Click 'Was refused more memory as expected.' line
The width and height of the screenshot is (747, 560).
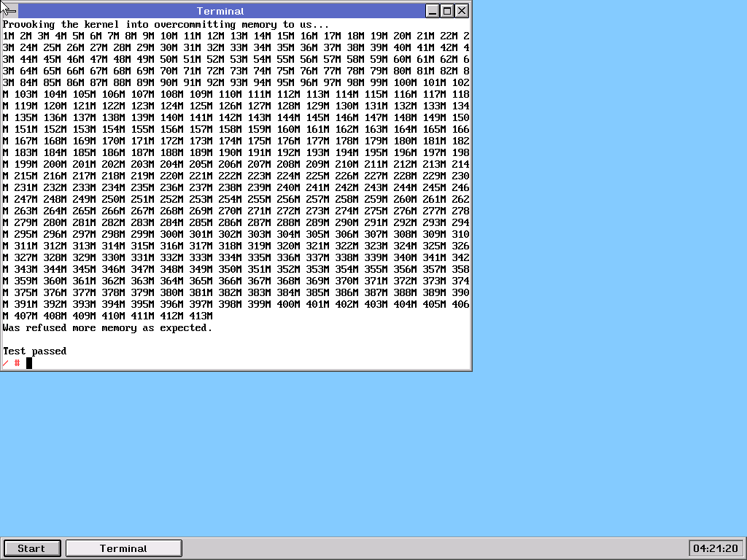click(x=107, y=328)
